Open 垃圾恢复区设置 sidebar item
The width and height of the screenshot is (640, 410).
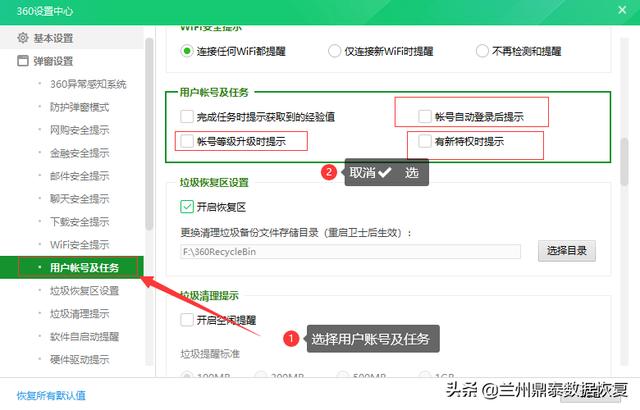pos(84,291)
